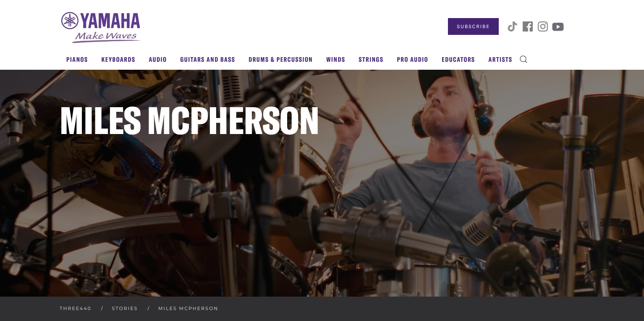
Task: Open Yamaha YouTube channel icon
Action: pyautogui.click(x=558, y=27)
